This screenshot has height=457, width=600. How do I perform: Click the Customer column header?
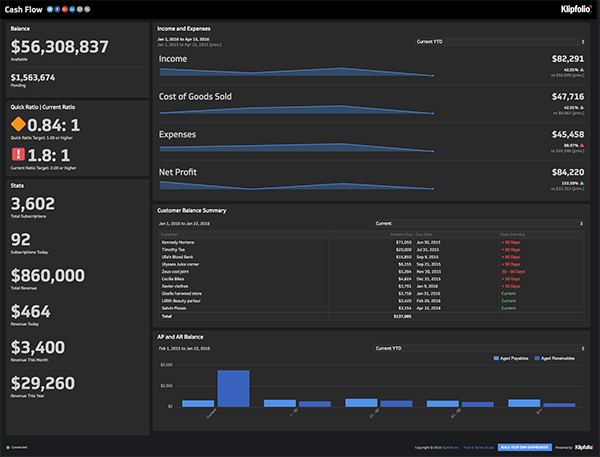(x=170, y=235)
